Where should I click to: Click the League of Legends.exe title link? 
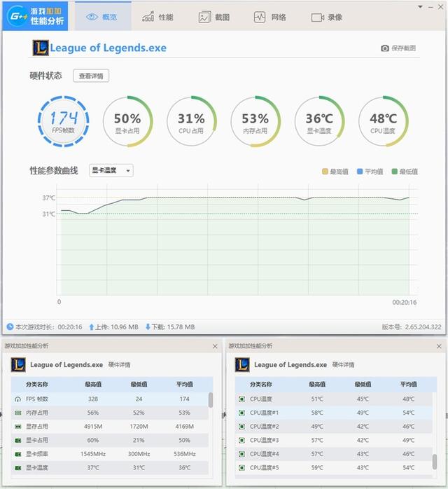click(x=108, y=48)
